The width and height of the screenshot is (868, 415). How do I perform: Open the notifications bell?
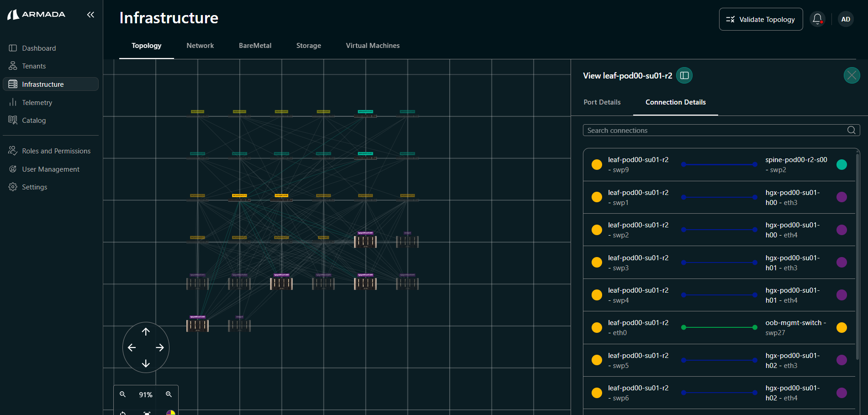(817, 19)
